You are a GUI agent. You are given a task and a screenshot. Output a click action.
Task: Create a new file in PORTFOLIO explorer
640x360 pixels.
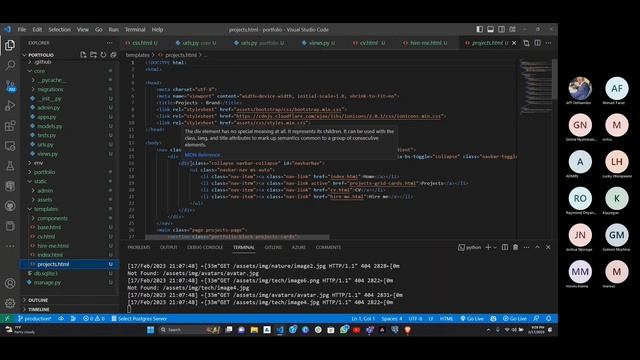point(83,55)
